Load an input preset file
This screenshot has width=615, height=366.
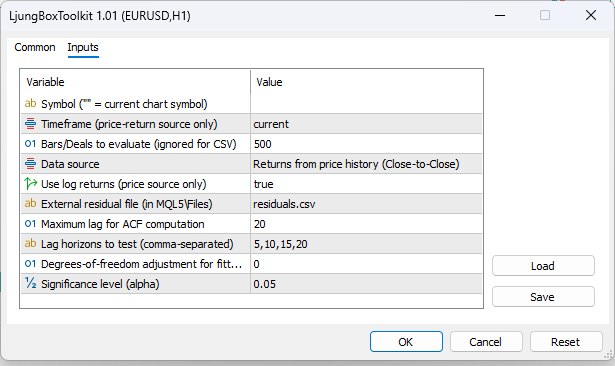[543, 266]
